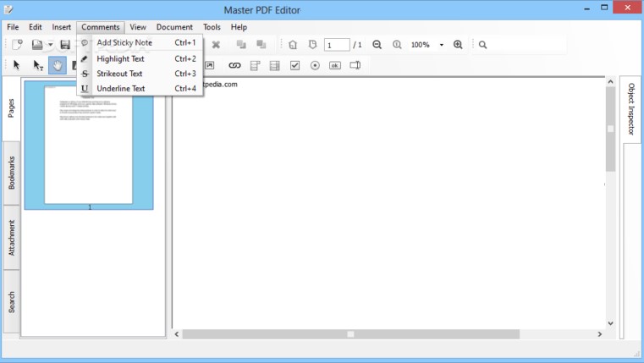The width and height of the screenshot is (644, 363).
Task: Click the Search magnifier icon in toolbar
Action: 482,45
